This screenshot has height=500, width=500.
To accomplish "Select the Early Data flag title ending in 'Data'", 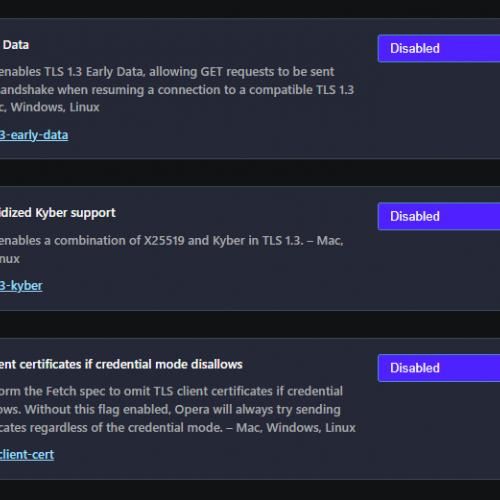I will [x=15, y=45].
